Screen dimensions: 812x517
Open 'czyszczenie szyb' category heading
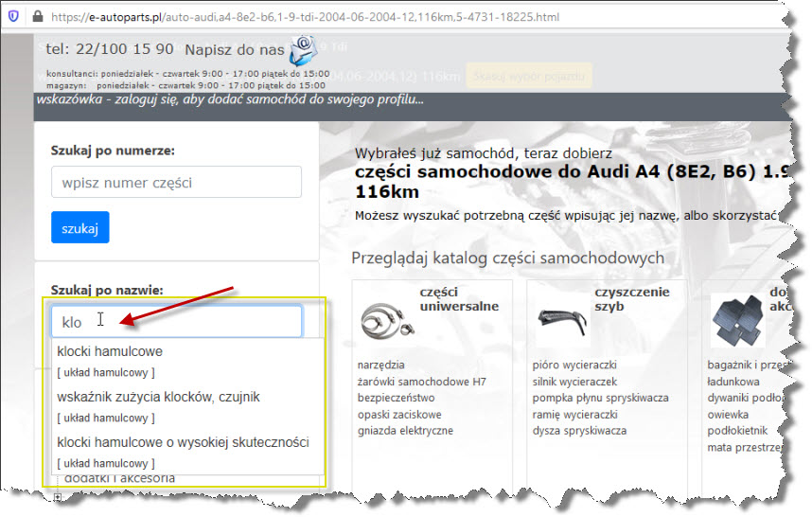pyautogui.click(x=632, y=299)
